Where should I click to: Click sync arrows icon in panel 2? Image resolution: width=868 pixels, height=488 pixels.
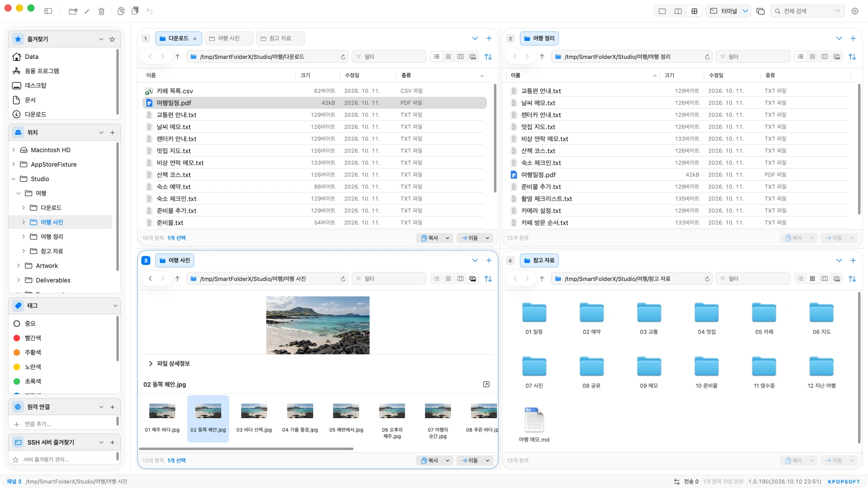click(x=853, y=57)
